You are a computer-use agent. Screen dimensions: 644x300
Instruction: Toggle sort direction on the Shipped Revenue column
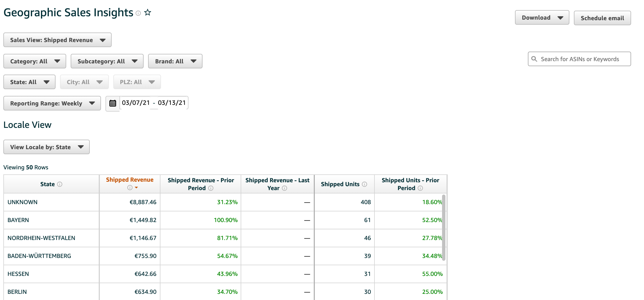pyautogui.click(x=136, y=188)
